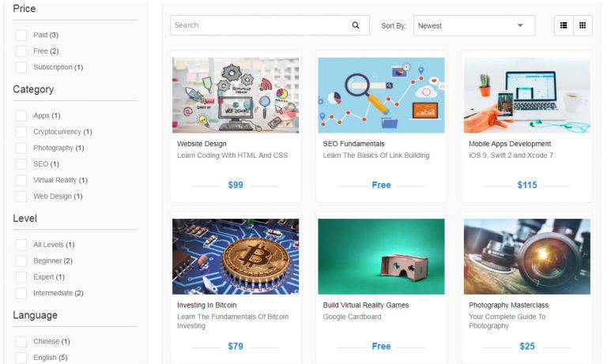Enable the Free price filter
The width and height of the screenshot is (607, 364).
point(21,51)
